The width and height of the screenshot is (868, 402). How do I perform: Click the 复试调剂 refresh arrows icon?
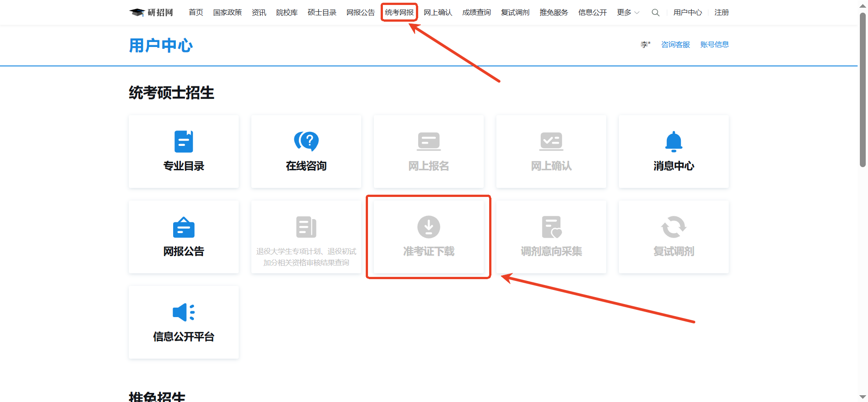pos(674,227)
